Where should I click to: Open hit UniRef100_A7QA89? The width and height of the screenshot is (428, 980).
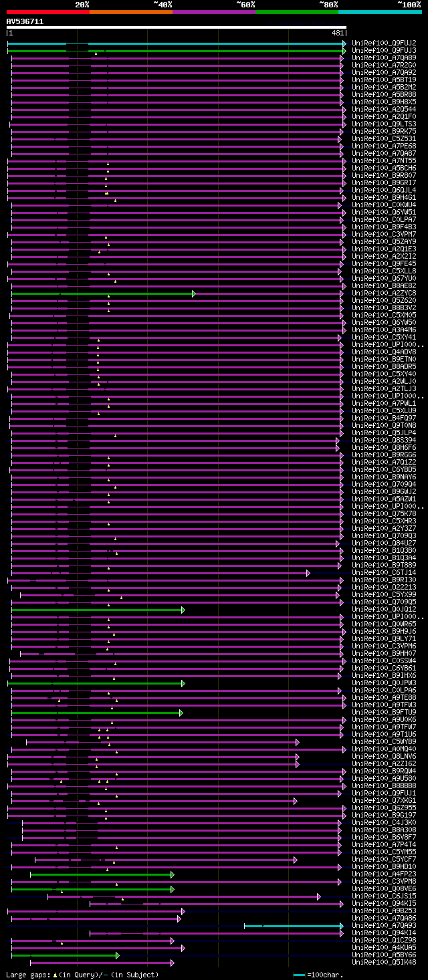(385, 57)
